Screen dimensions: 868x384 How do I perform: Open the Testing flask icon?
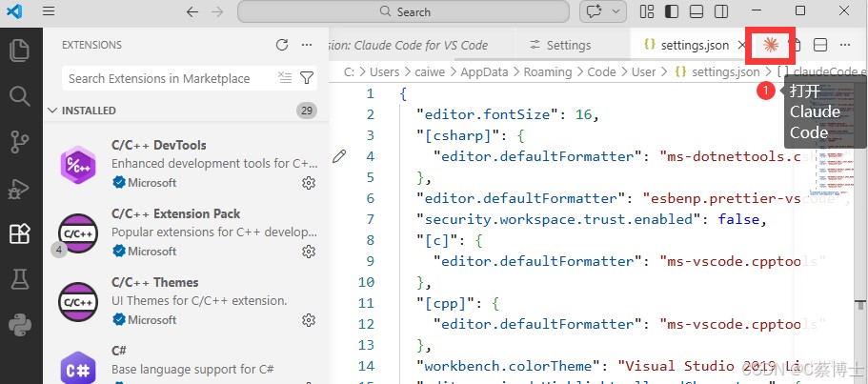tap(20, 280)
